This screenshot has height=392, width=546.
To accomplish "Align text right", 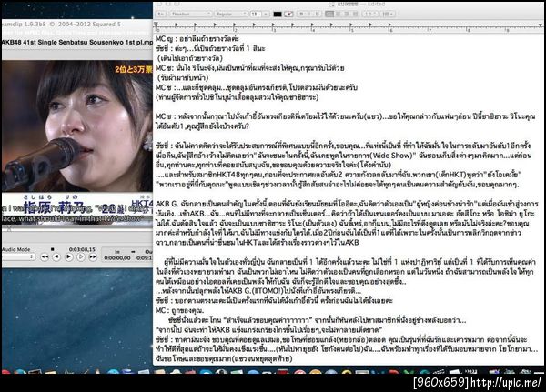I will pyautogui.click(x=347, y=15).
